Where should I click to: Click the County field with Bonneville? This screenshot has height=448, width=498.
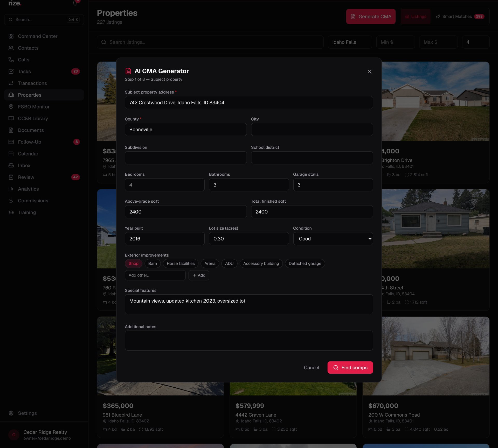point(186,130)
